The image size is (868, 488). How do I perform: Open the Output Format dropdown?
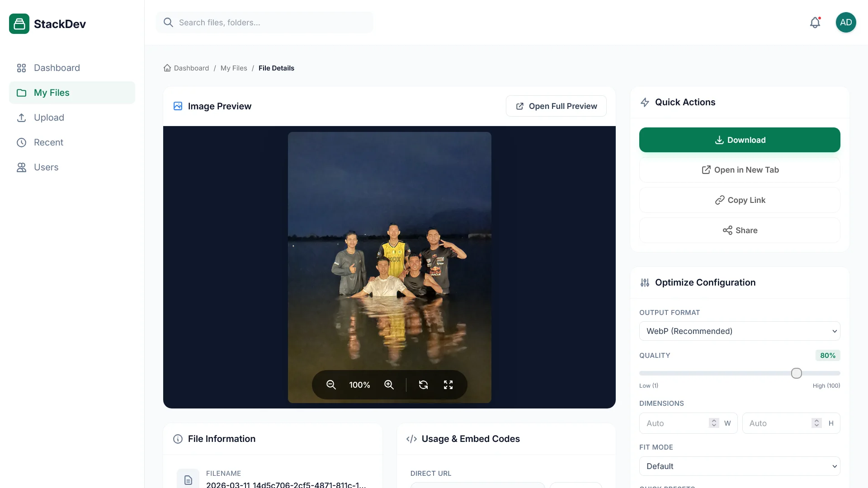739,331
